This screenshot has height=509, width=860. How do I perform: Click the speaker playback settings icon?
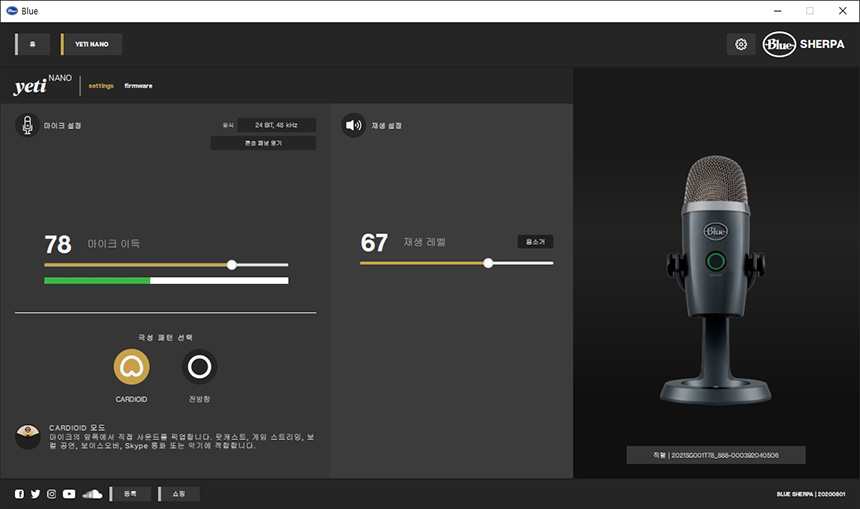click(354, 125)
